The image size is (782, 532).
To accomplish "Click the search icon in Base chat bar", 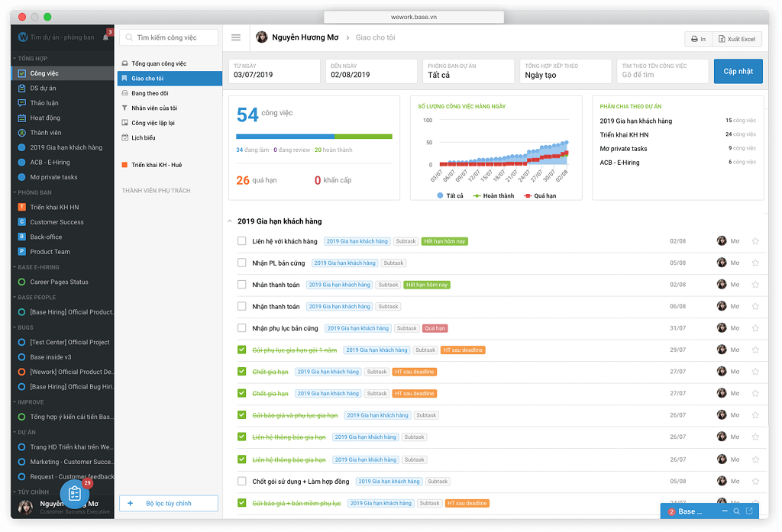I will [736, 511].
